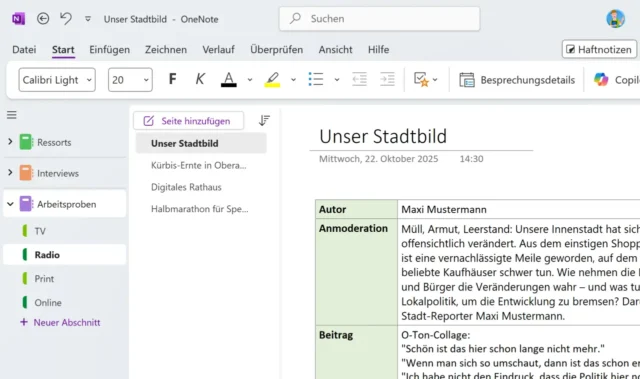Click the sort pages icon
This screenshot has height=379, width=640.
[264, 121]
